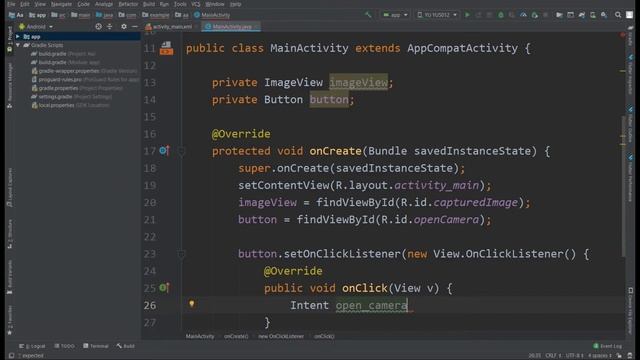This screenshot has height=360, width=640.
Task: Click the Make Project hammer icon
Action: (x=368, y=15)
